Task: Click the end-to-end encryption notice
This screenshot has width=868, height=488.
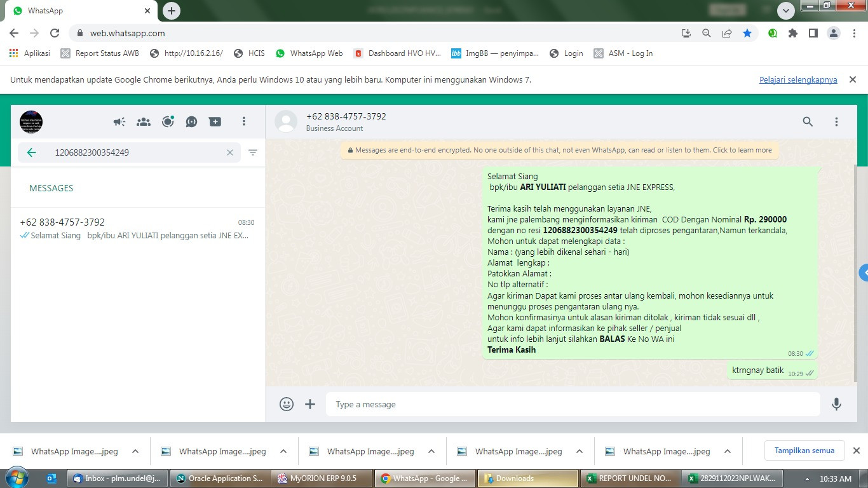Action: coord(559,151)
